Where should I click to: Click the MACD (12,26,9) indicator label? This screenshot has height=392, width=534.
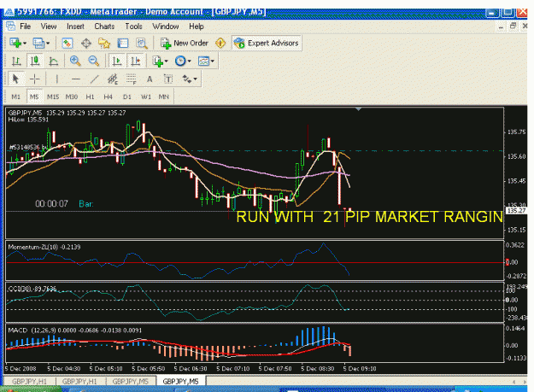pyautogui.click(x=75, y=330)
